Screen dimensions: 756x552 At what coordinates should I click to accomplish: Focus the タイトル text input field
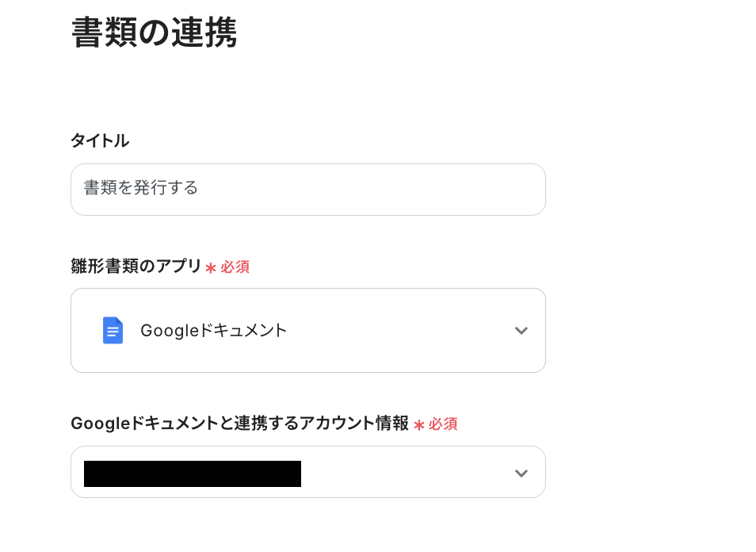click(x=307, y=190)
